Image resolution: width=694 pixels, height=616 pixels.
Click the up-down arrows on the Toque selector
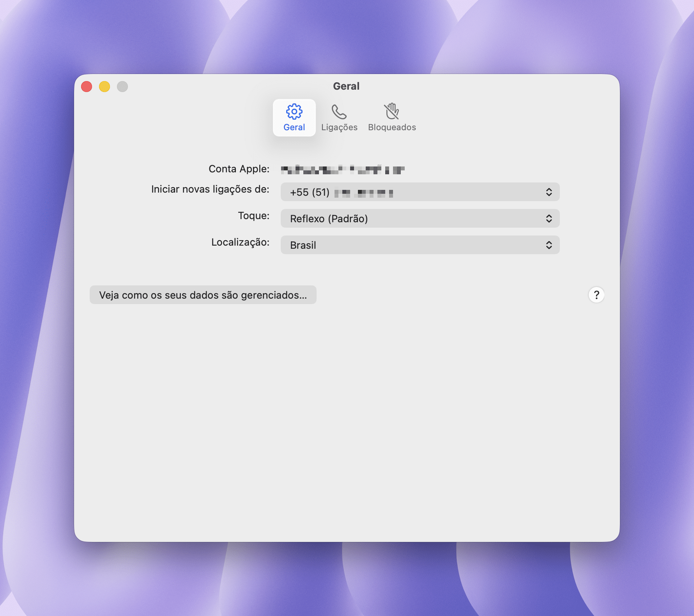click(x=549, y=219)
